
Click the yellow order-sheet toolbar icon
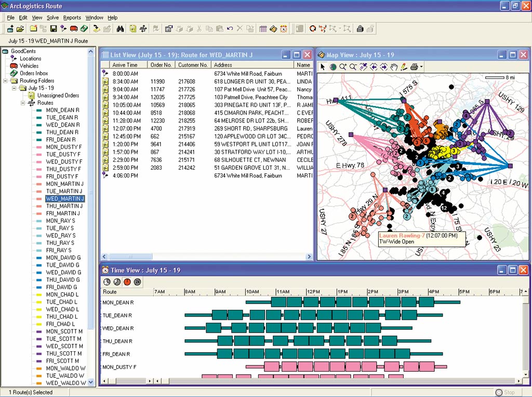tap(132, 29)
